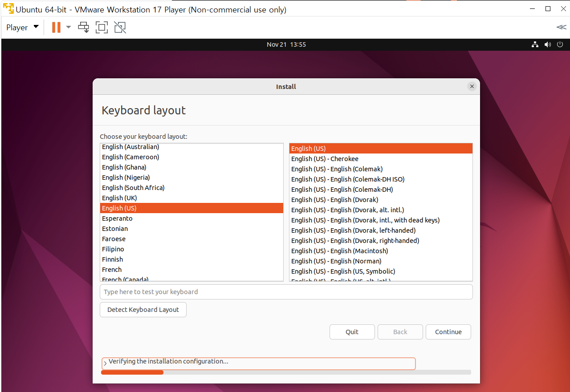This screenshot has height=392, width=570.
Task: Select the highlighted English (US) variant
Action: (381, 149)
